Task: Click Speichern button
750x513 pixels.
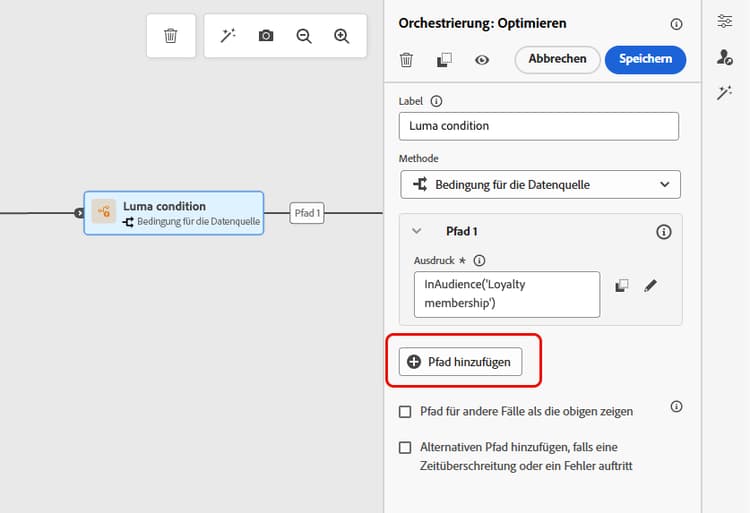Action: (x=645, y=59)
